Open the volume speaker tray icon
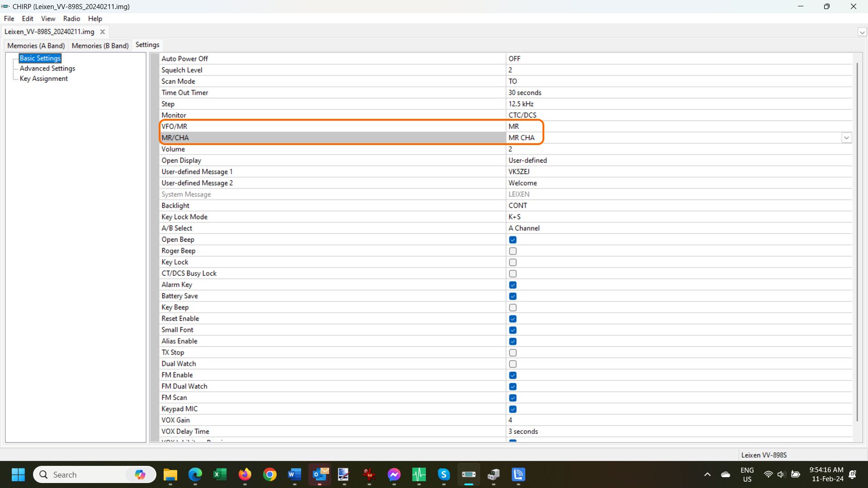This screenshot has height=488, width=868. pos(781,474)
